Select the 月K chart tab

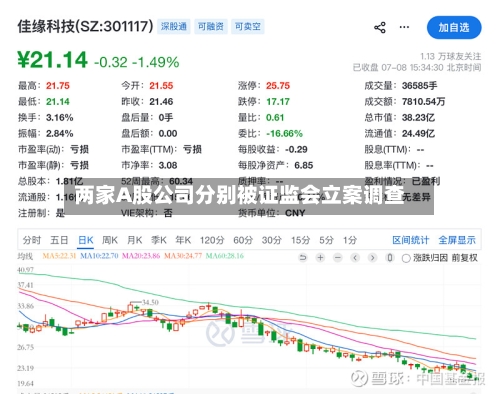135,240
